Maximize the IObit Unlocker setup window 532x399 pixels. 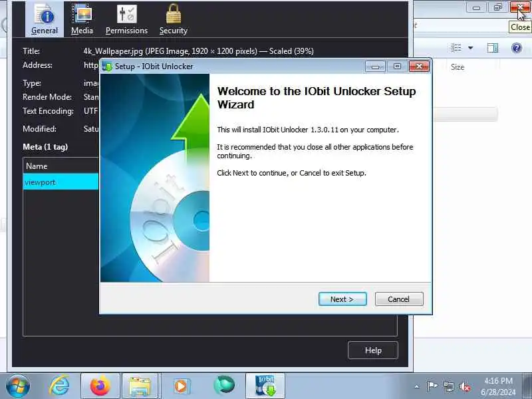coord(397,66)
